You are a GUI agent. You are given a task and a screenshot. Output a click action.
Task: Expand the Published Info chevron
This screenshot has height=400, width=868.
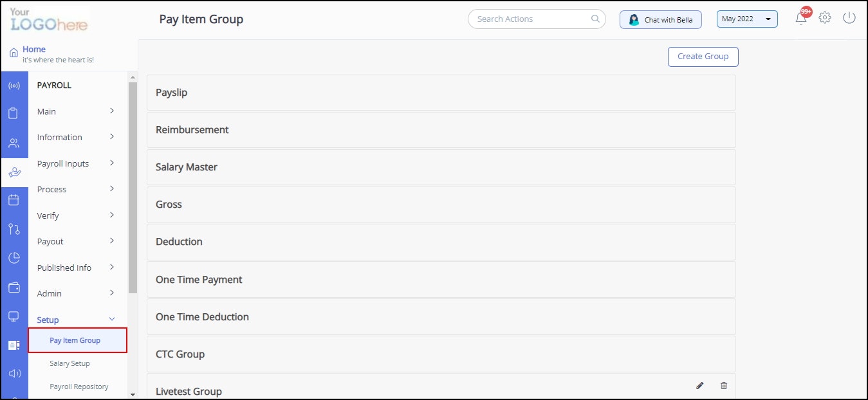click(x=112, y=267)
